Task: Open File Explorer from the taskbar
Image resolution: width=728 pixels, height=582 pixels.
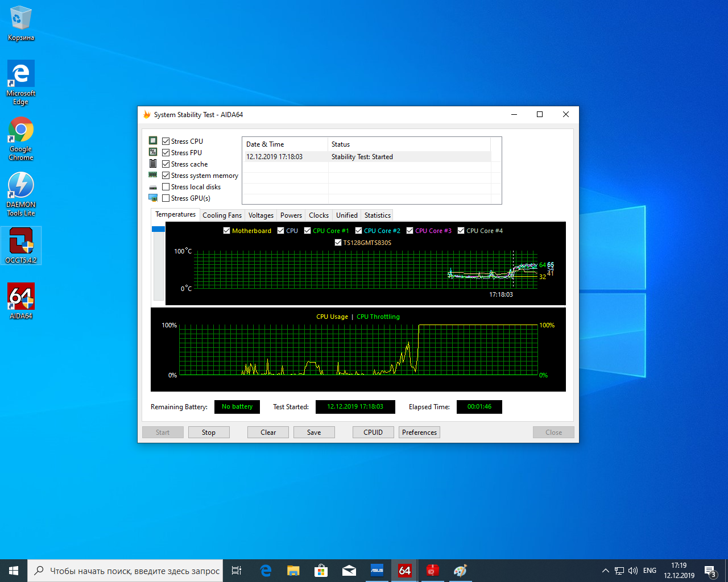Action: (x=293, y=571)
